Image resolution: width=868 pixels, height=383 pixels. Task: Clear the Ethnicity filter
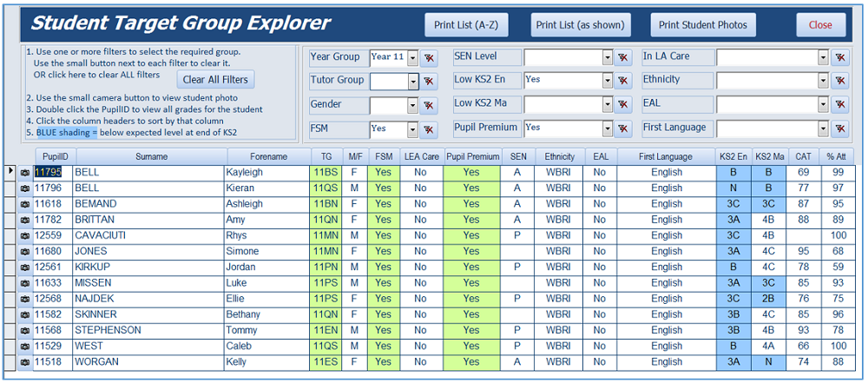839,82
